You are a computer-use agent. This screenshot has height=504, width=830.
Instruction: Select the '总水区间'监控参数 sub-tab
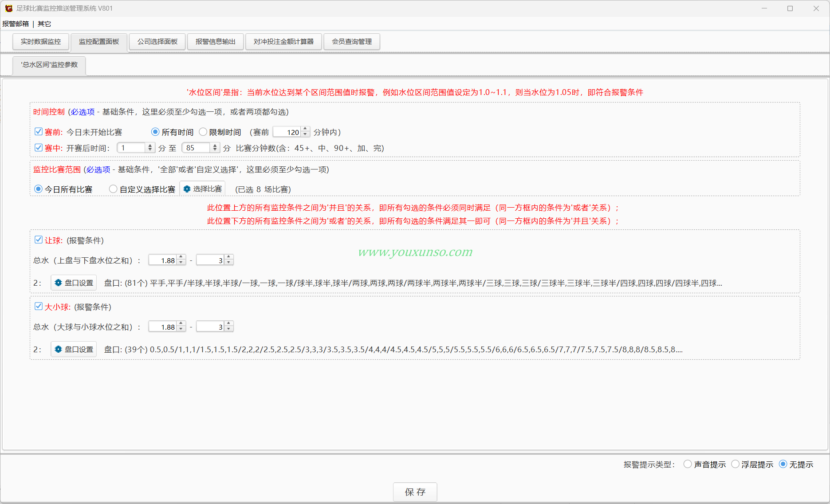coord(49,65)
